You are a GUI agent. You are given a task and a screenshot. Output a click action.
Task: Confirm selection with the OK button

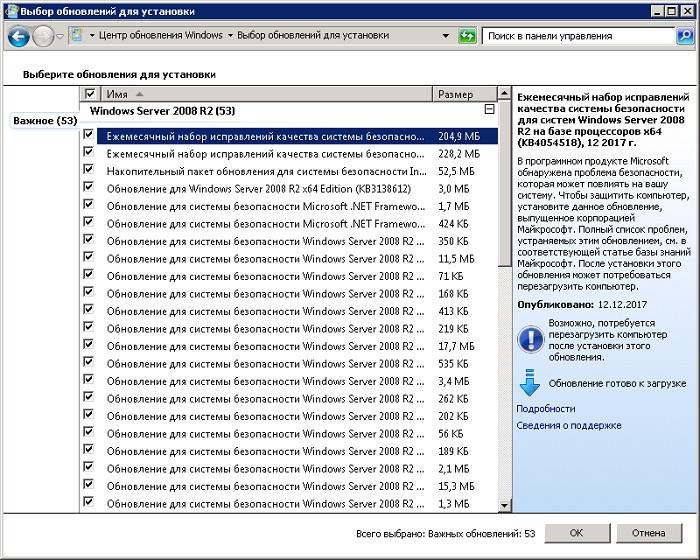coord(576,533)
